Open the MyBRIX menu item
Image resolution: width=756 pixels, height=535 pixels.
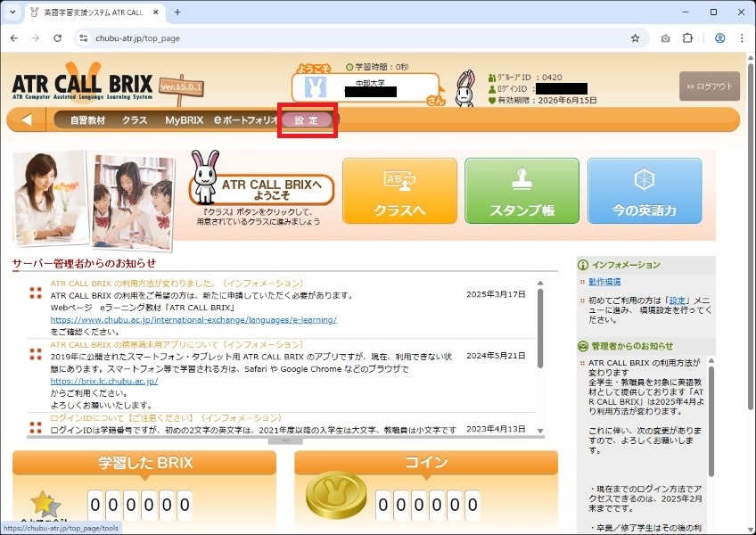185,119
